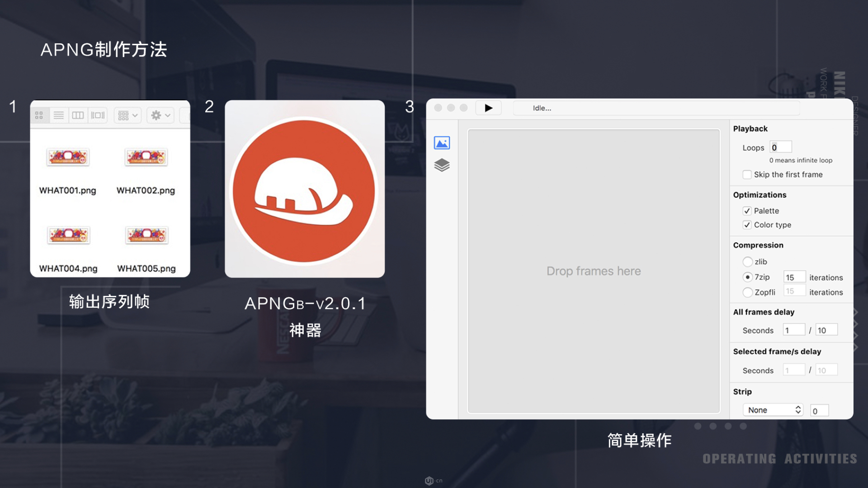This screenshot has height=488, width=868.
Task: Click the Loops input field
Action: [x=781, y=147]
